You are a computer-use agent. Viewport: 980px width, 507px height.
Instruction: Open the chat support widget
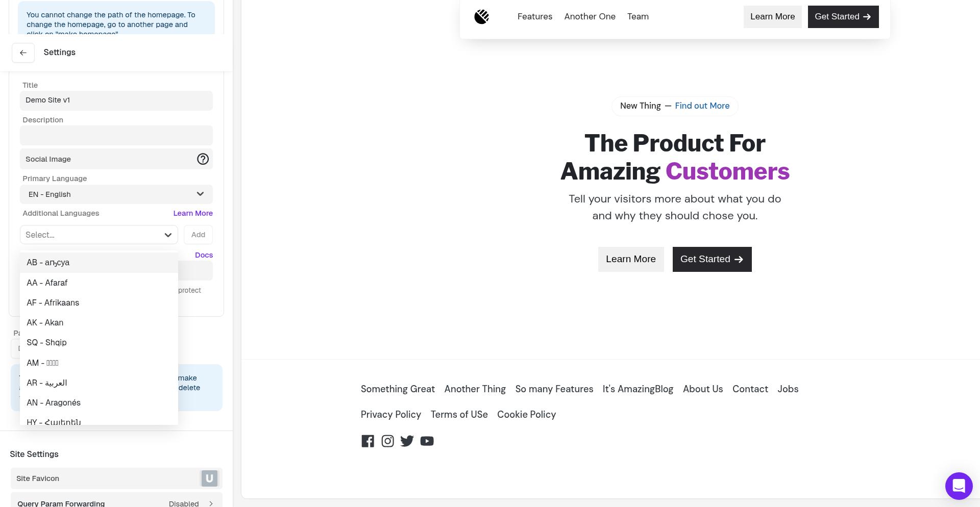959,486
